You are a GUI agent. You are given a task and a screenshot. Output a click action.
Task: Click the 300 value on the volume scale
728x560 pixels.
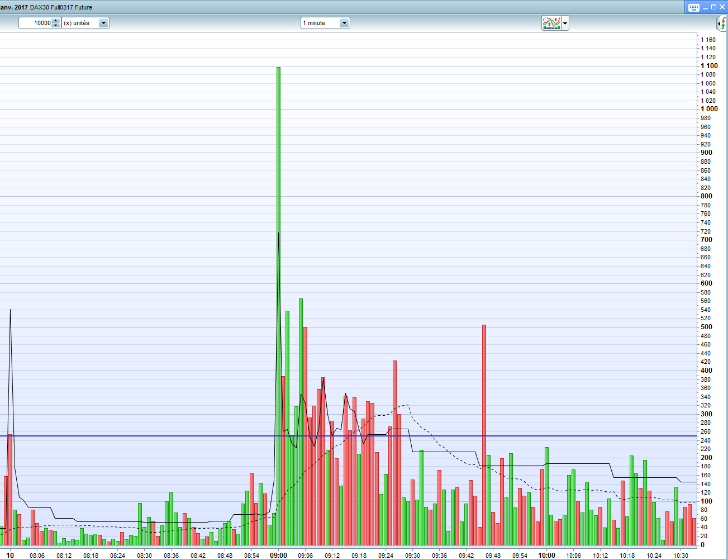click(707, 414)
